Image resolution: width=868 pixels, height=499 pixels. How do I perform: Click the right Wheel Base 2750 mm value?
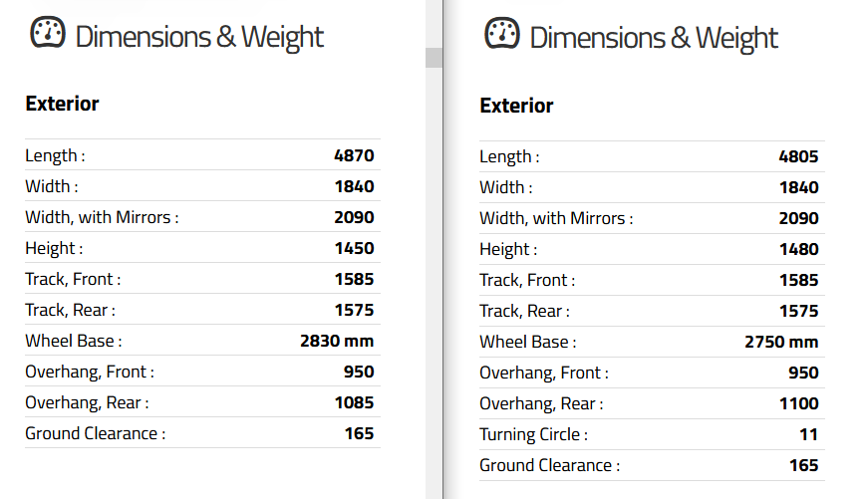click(x=781, y=342)
